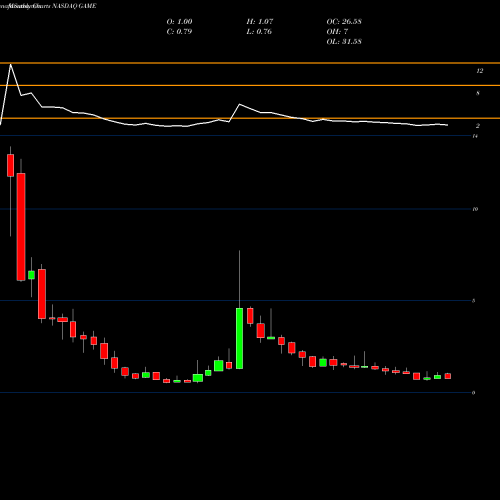Select the open value "O: 1.00"
This screenshot has height=500, width=500.
(x=179, y=22)
